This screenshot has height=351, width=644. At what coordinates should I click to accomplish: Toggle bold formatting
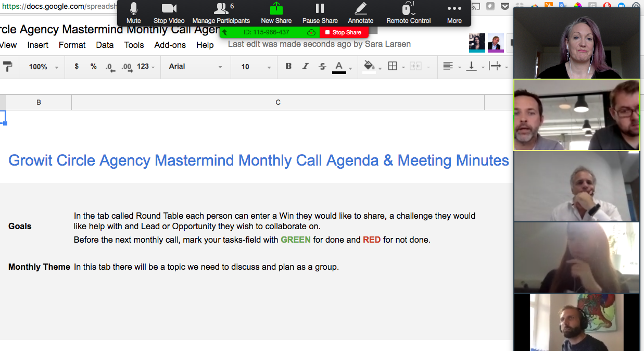288,66
